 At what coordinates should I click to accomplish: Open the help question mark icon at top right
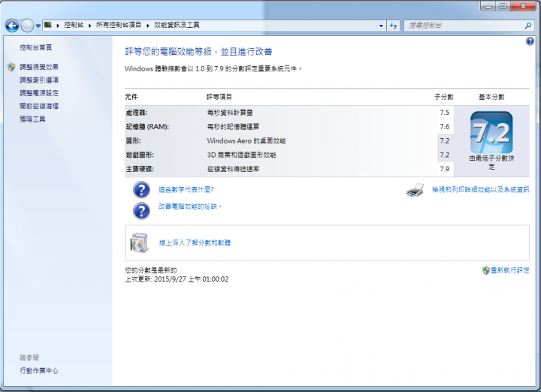530,42
